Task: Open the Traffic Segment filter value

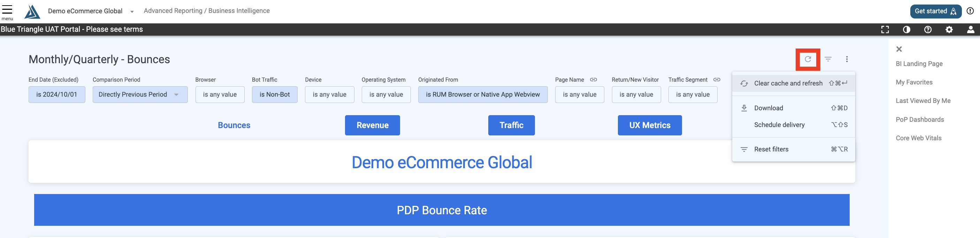Action: coord(693,95)
